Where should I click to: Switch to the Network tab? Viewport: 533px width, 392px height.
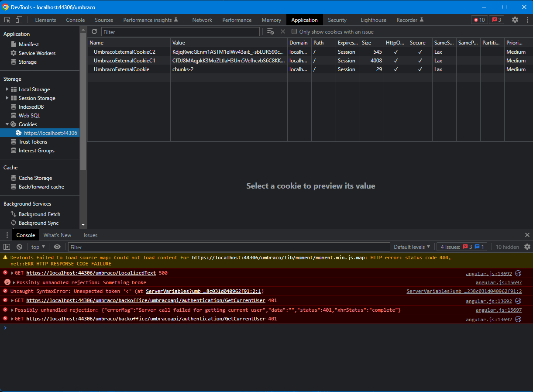(202, 20)
